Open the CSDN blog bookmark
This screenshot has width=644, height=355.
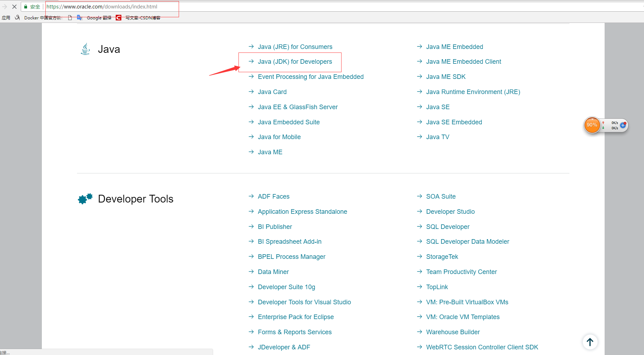coord(138,18)
